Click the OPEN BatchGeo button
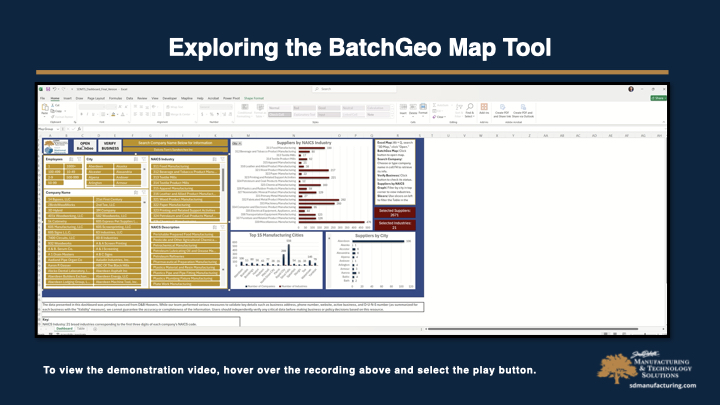Viewport: 720px width, 405px height. [x=85, y=146]
